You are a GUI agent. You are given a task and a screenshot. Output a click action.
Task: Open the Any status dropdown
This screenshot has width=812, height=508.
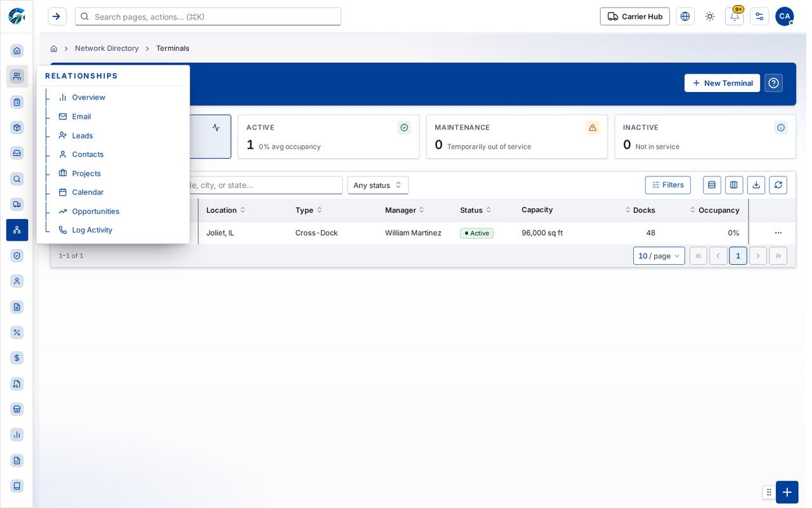(x=378, y=185)
